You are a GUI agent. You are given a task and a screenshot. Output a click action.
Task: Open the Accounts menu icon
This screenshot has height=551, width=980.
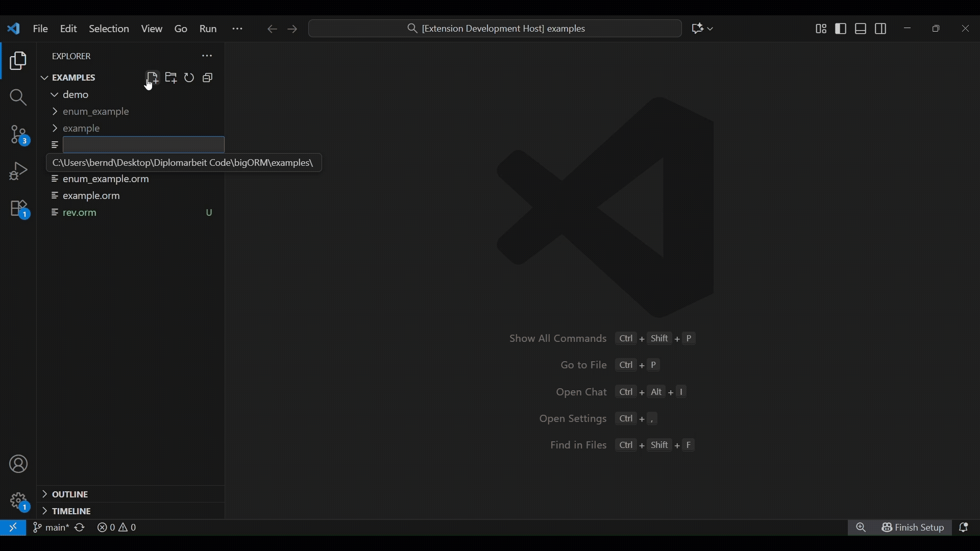point(18,465)
